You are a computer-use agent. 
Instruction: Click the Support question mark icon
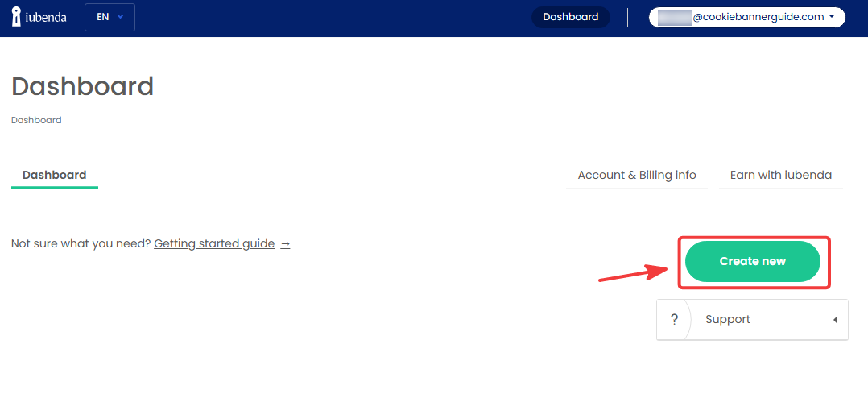674,319
